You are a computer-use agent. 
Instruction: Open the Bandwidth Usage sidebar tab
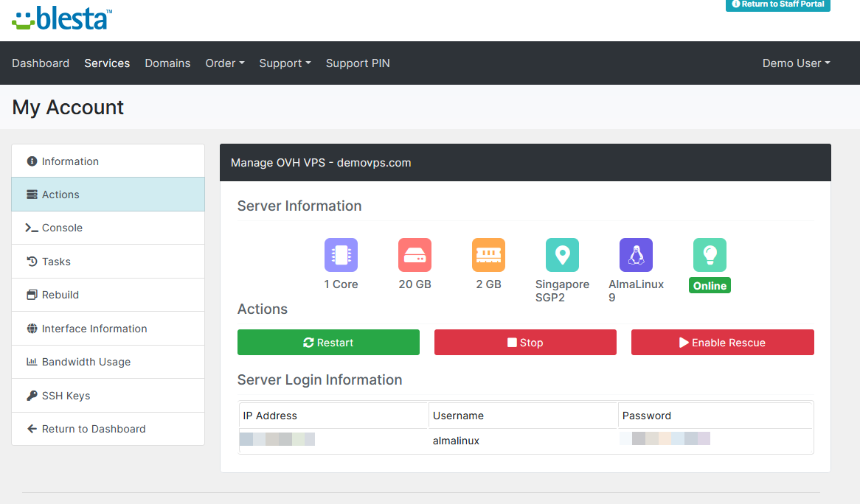(x=108, y=362)
